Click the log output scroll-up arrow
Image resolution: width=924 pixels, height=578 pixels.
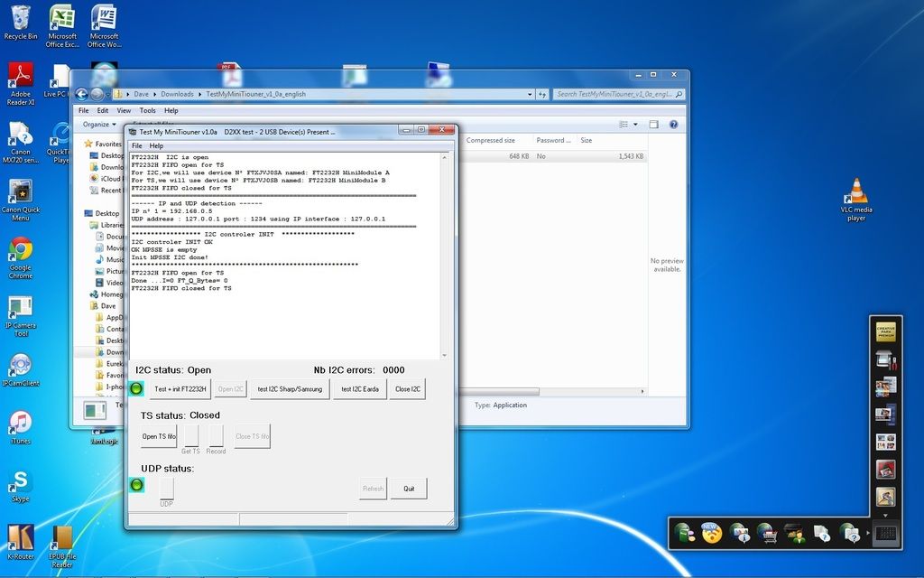click(444, 157)
